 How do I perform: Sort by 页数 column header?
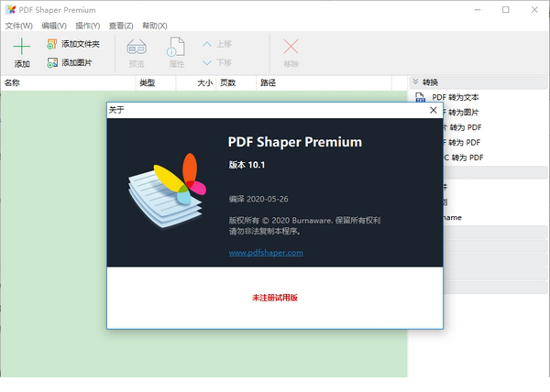tap(236, 83)
